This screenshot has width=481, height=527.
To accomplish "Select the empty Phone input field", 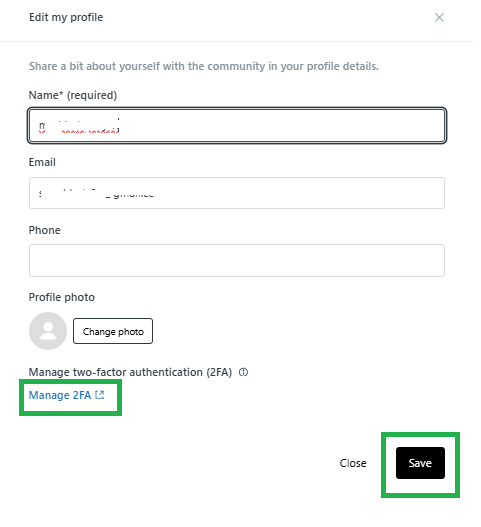I will click(237, 260).
